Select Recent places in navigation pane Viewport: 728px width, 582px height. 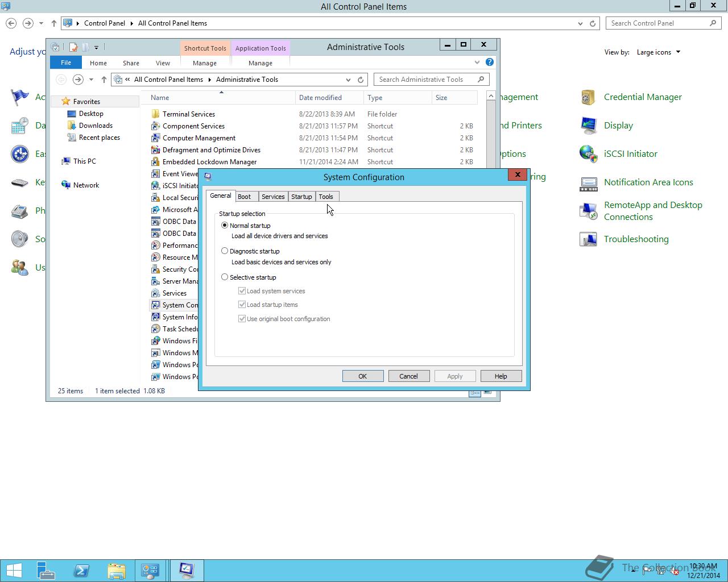(94, 138)
